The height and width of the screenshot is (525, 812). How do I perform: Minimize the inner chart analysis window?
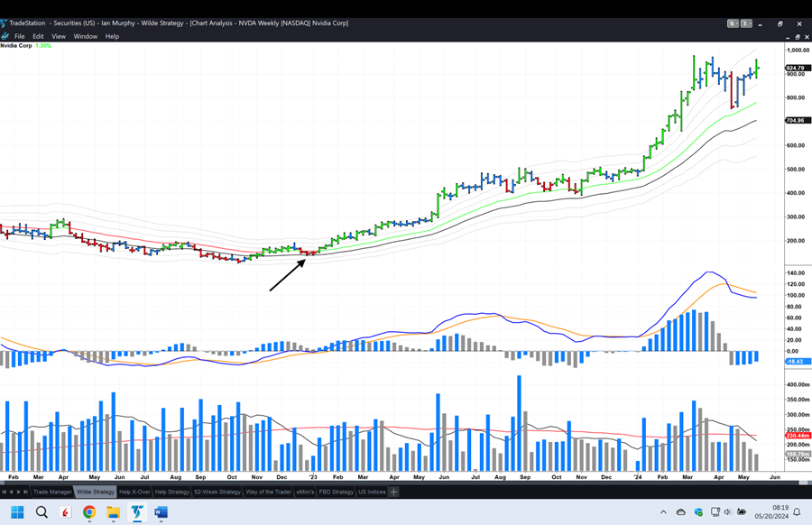click(789, 37)
